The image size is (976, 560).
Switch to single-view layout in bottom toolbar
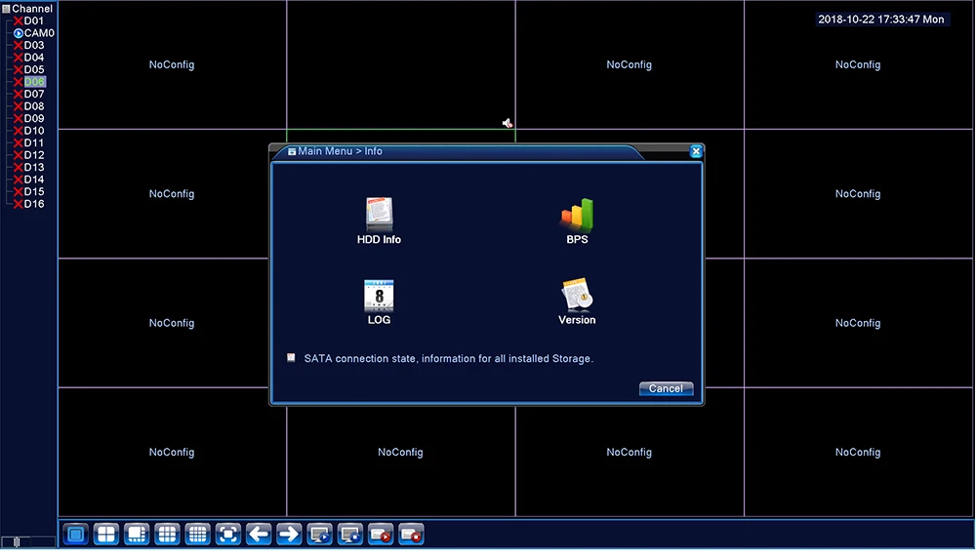point(76,534)
